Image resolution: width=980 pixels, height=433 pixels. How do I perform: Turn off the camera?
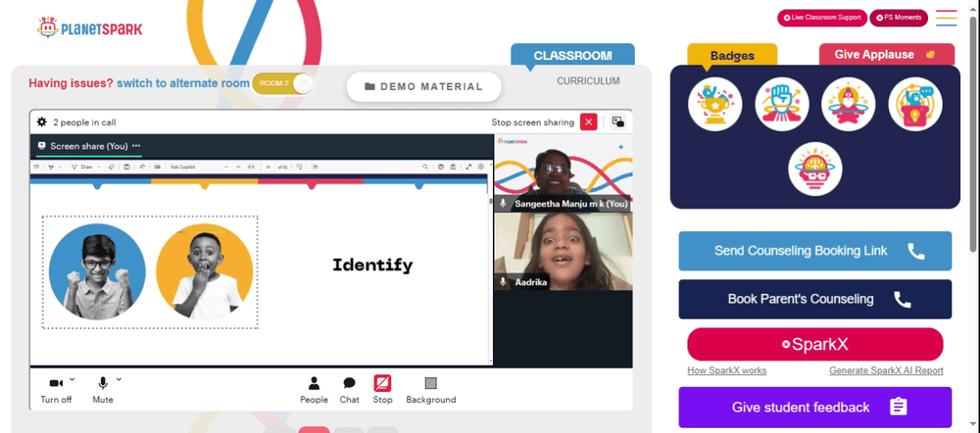pyautogui.click(x=56, y=390)
